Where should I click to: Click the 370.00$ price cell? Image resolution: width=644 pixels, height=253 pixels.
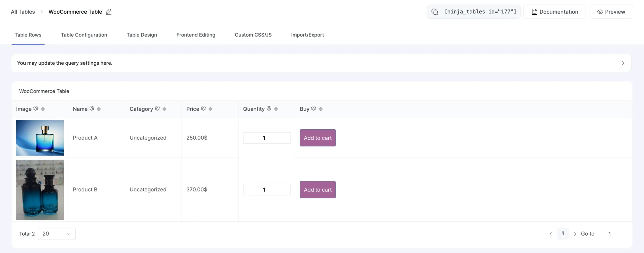pos(197,190)
